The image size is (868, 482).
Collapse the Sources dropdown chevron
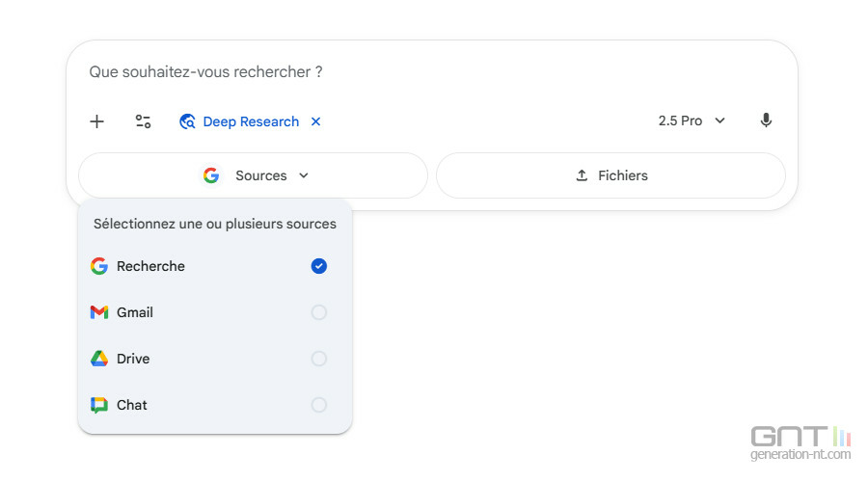tap(304, 175)
